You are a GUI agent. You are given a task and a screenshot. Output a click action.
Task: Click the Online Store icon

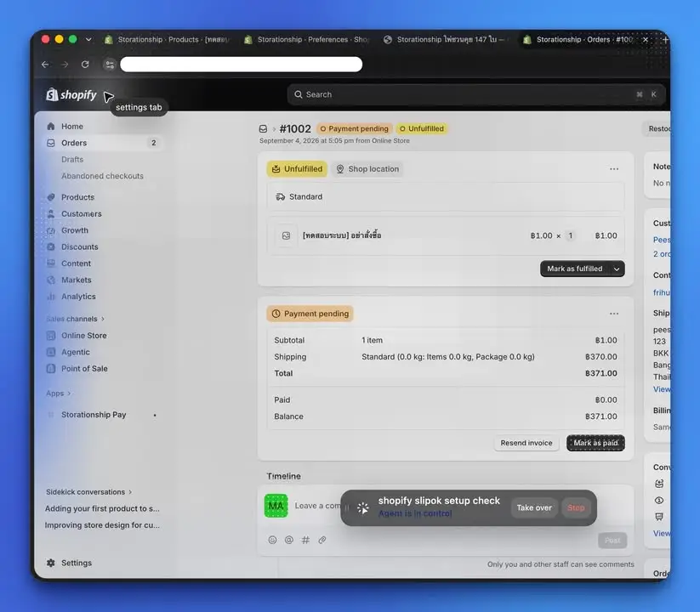51,336
